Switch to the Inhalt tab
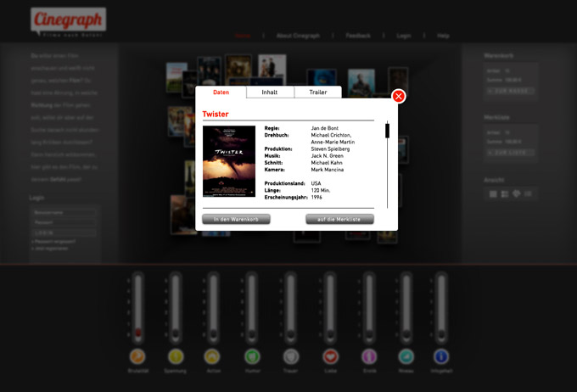 (x=270, y=92)
